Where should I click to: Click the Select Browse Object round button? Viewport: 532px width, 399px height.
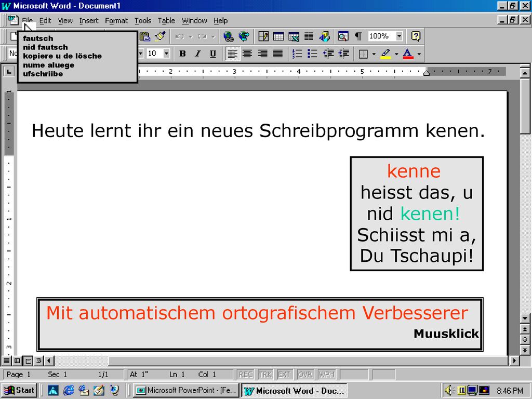coord(525,339)
